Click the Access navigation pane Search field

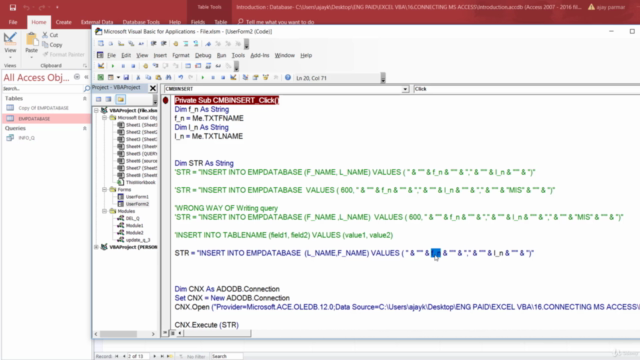[43, 89]
